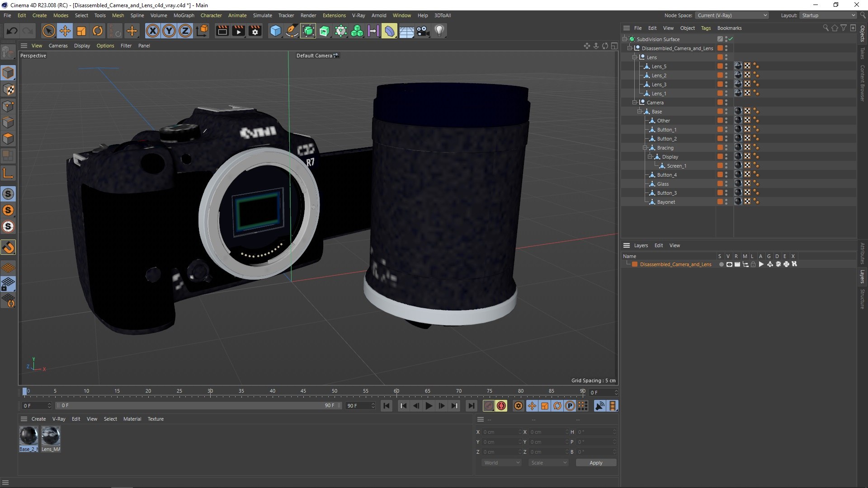
Task: Click the Undo arrow in the toolbar
Action: tap(12, 31)
